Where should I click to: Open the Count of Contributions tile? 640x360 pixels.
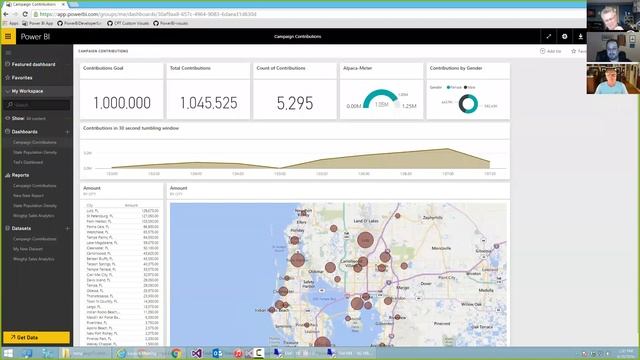point(295,91)
